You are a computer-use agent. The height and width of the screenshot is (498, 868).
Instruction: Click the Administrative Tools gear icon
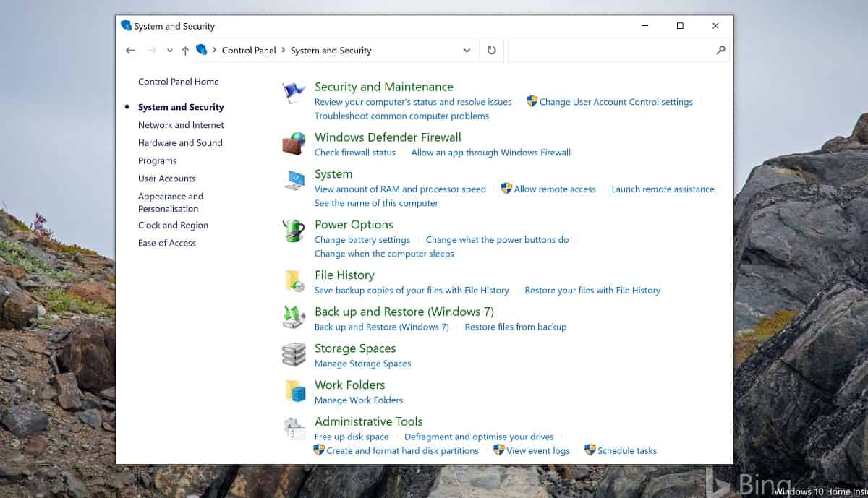pos(294,428)
